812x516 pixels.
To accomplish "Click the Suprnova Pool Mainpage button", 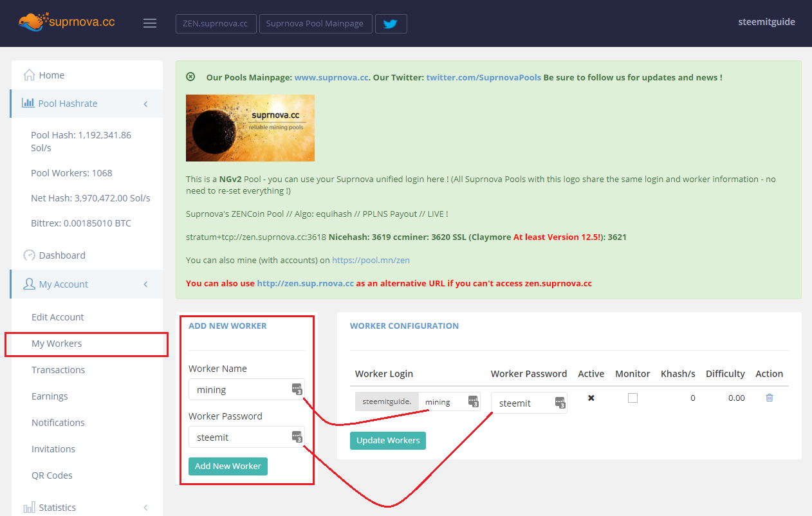I will pos(315,24).
